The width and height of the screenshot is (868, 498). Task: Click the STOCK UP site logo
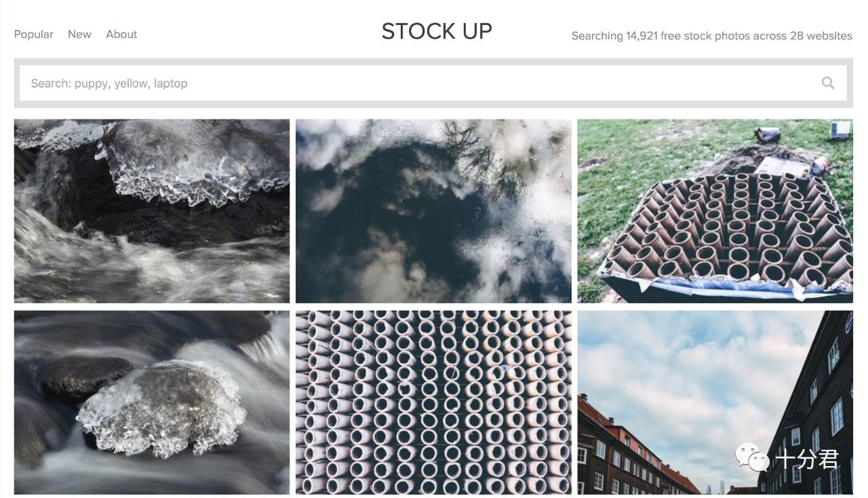437,31
